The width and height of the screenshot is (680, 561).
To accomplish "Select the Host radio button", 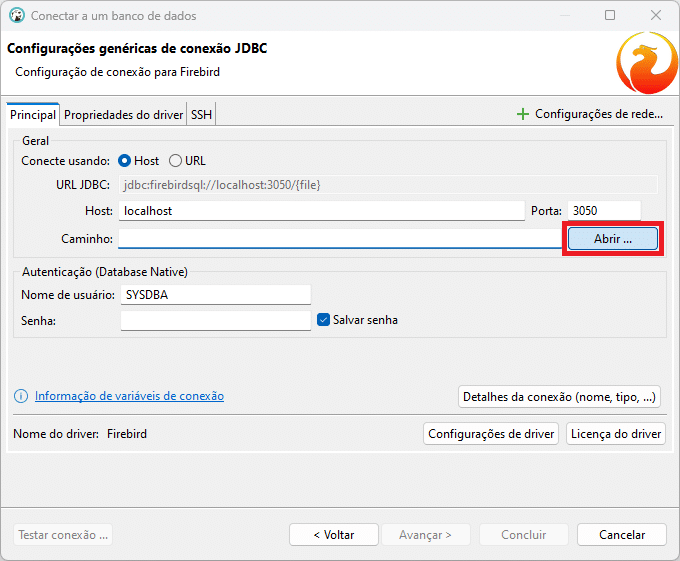I will [x=124, y=161].
